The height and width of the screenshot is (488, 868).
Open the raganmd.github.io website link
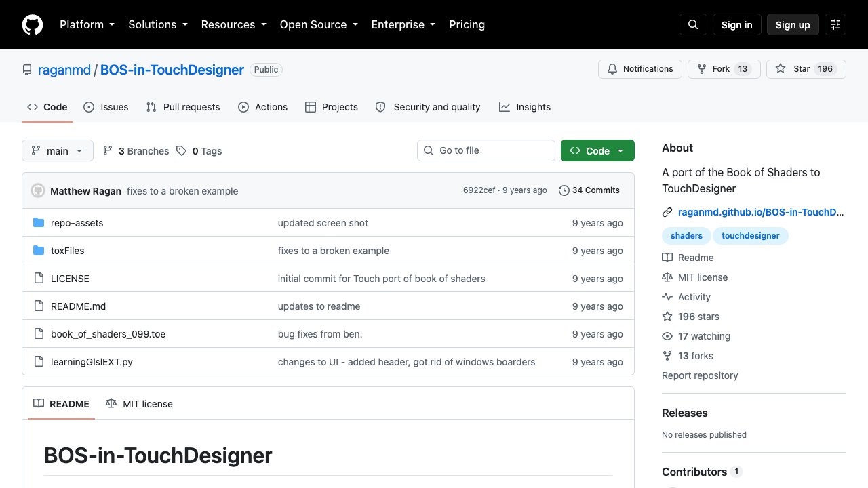coord(761,212)
